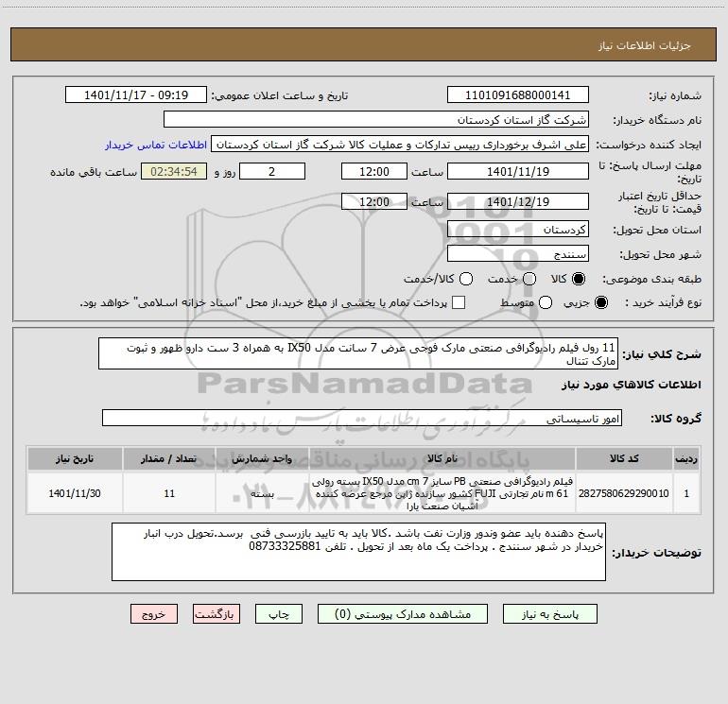The height and width of the screenshot is (704, 728).
Task: Click the requester field علی اشرف برخورداری
Action: pyautogui.click(x=400, y=144)
